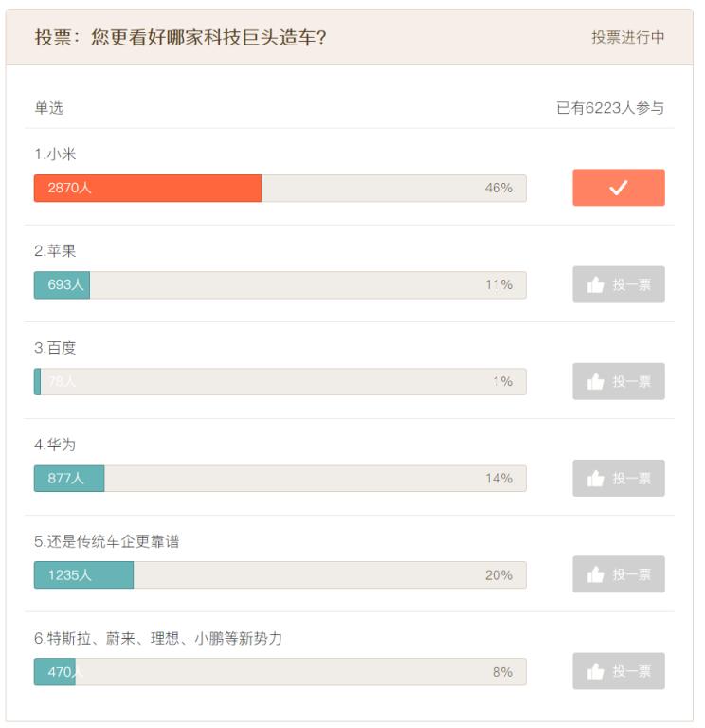Click thumbs-up icon for 还是传统车企更靠谱
Viewport: 705px width, 728px height.
[x=595, y=574]
